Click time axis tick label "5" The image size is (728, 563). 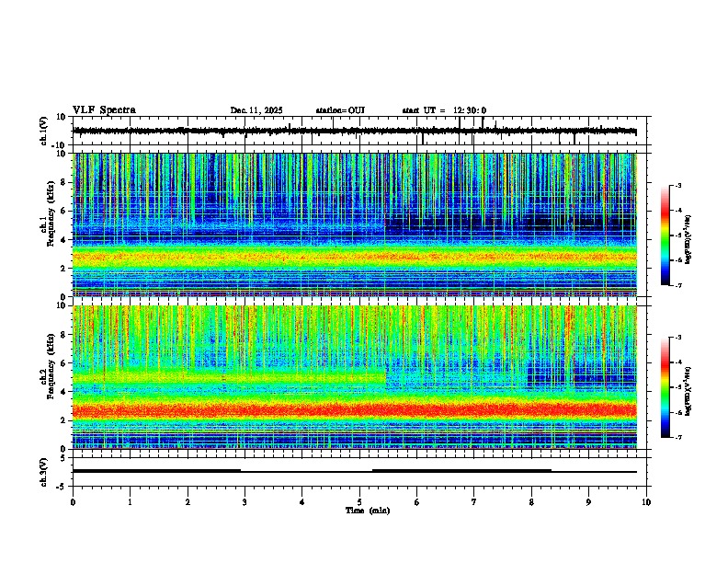point(359,502)
